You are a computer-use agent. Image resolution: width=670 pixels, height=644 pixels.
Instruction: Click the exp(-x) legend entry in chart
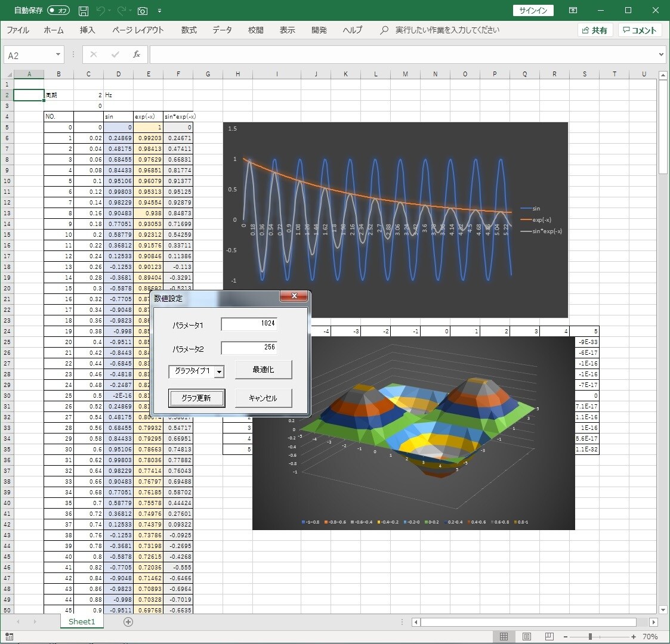click(x=536, y=220)
